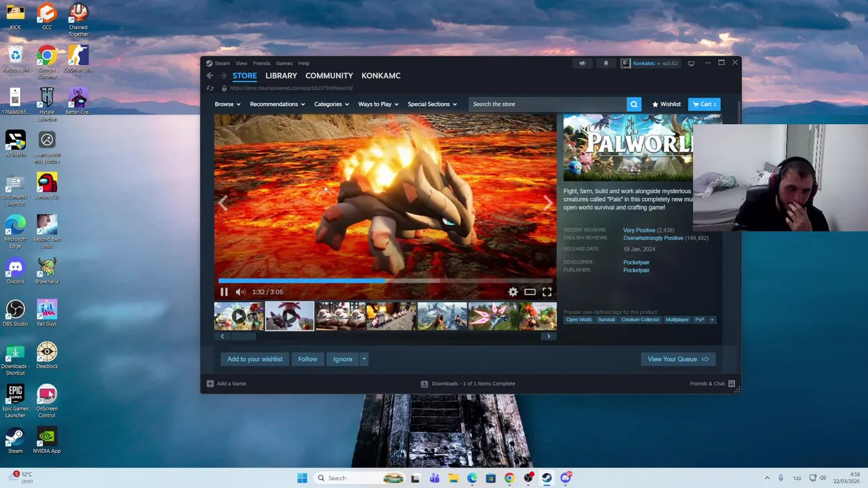Open Downloads status at bottom
The width and height of the screenshot is (868, 488).
(468, 384)
